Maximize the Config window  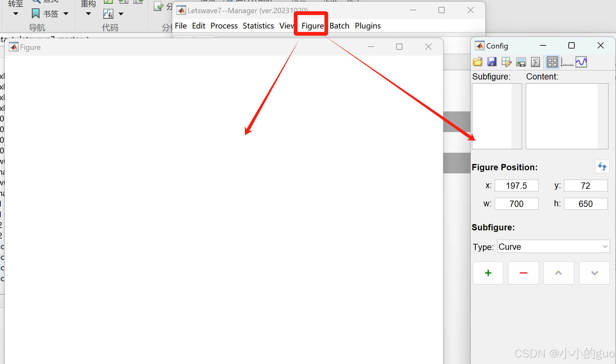tap(572, 46)
